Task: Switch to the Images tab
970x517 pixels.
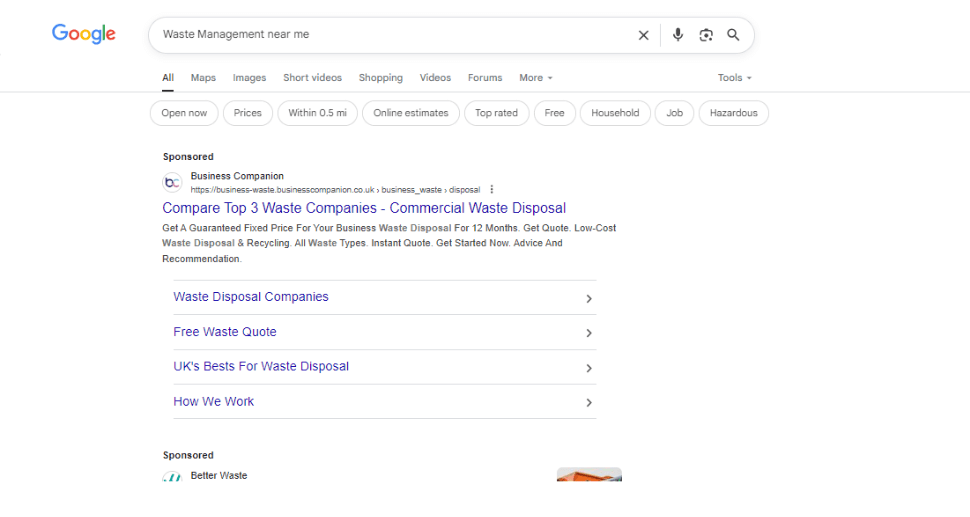Action: 249,78
